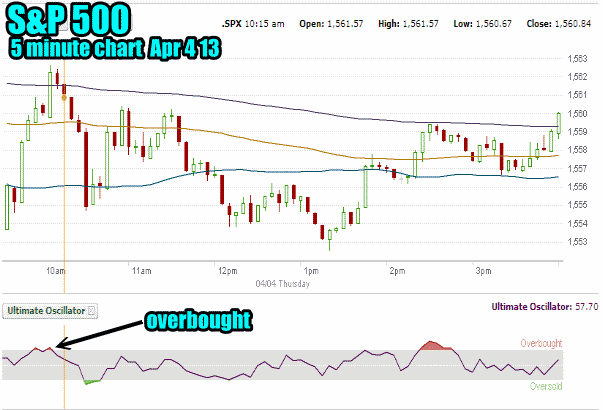This screenshot has width=603, height=410.
Task: Select the .SPX 10:15 am symbol label
Action: coord(253,24)
